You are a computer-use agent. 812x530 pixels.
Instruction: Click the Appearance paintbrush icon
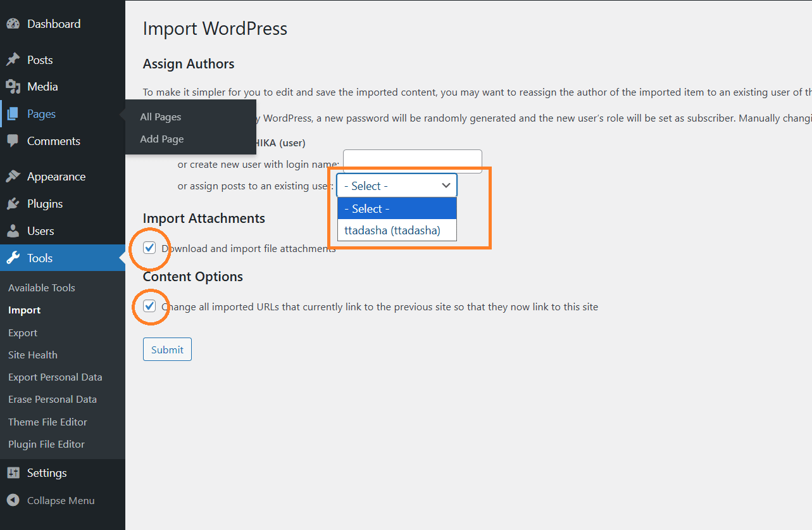click(13, 177)
